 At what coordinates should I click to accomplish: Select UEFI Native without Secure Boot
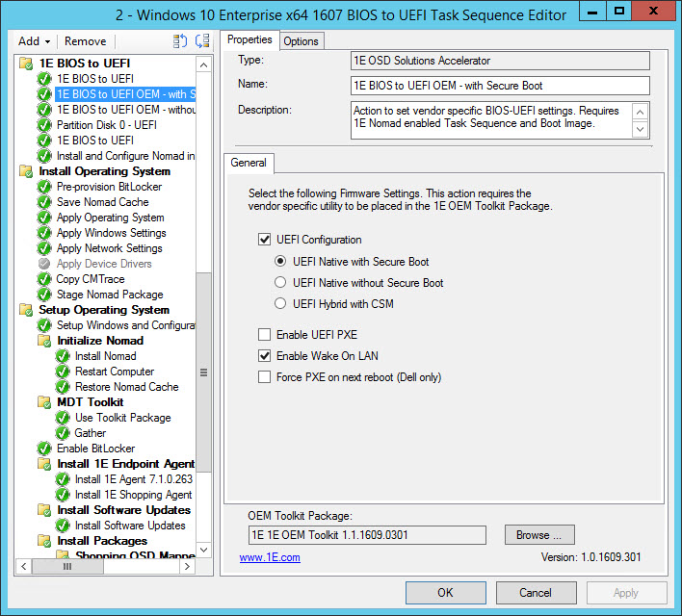point(281,283)
